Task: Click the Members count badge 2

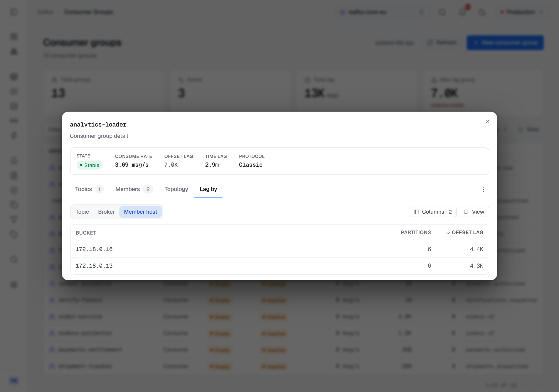Action: click(x=148, y=189)
